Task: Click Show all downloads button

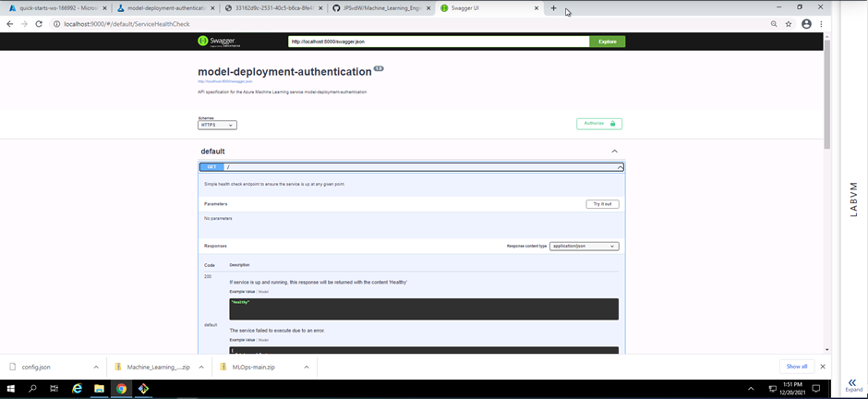Action: (x=797, y=367)
